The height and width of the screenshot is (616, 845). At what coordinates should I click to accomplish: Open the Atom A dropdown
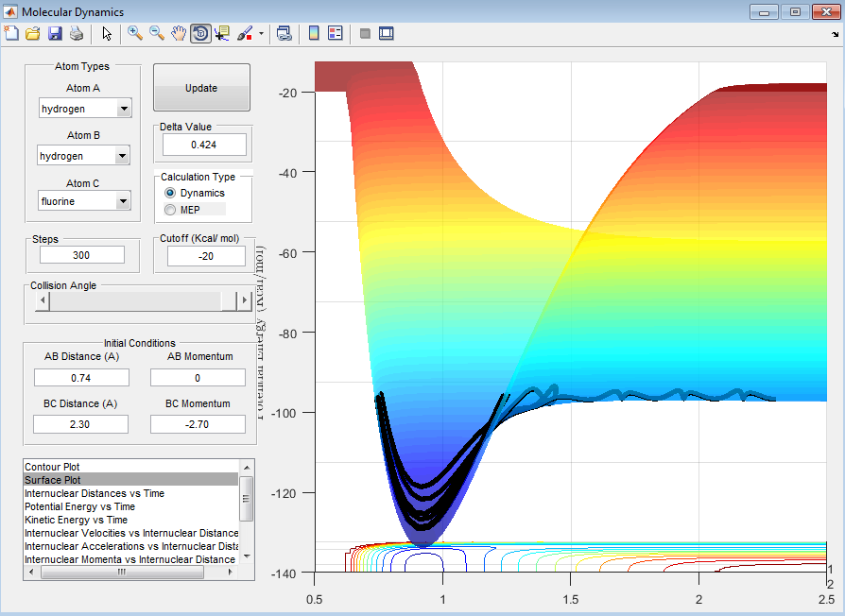[124, 109]
